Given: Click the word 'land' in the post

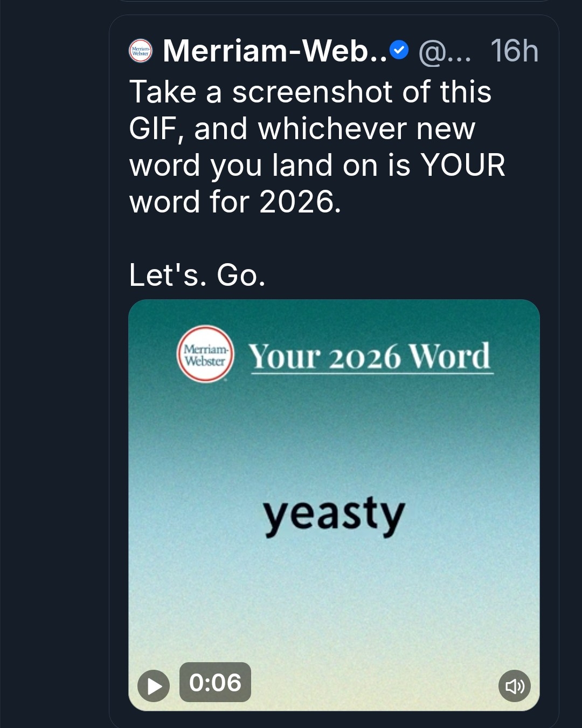Looking at the screenshot, I should (303, 165).
